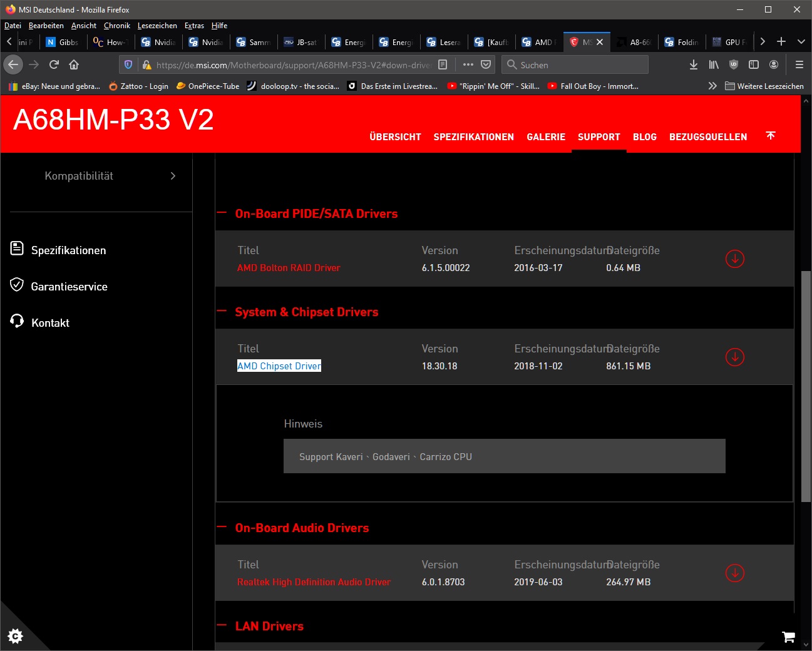Click the back-to-top arrow in red header

pyautogui.click(x=771, y=135)
